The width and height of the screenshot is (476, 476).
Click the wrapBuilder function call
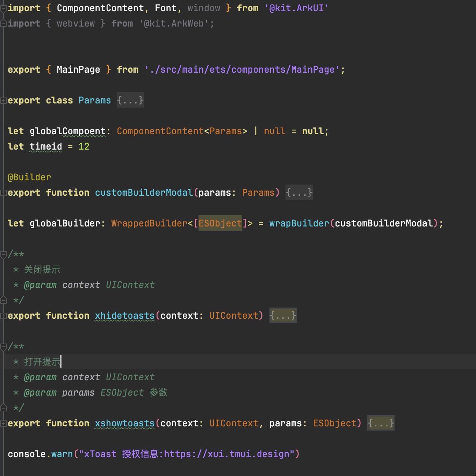coord(299,223)
